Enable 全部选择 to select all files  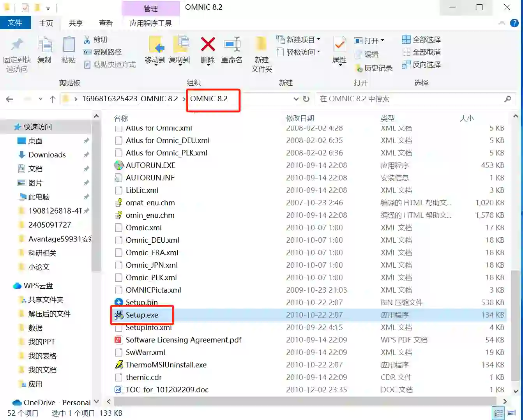click(x=422, y=39)
